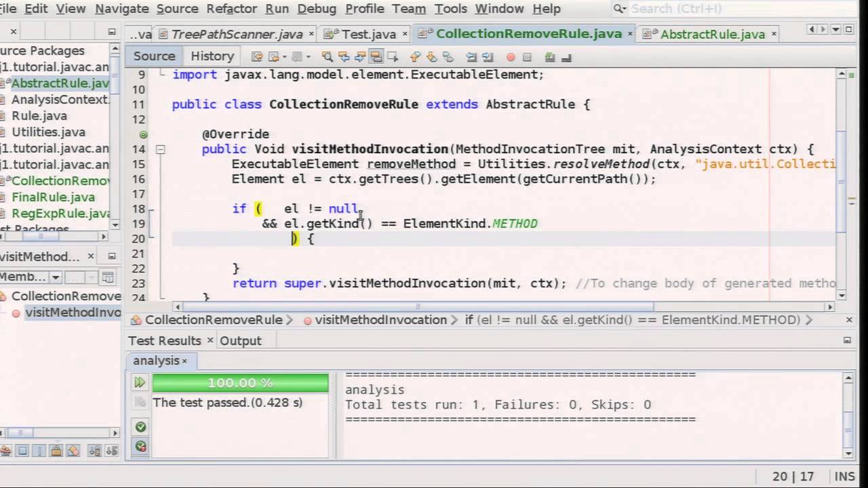
Task: Toggle Show Fields filter in Navigator
Action: [22, 450]
